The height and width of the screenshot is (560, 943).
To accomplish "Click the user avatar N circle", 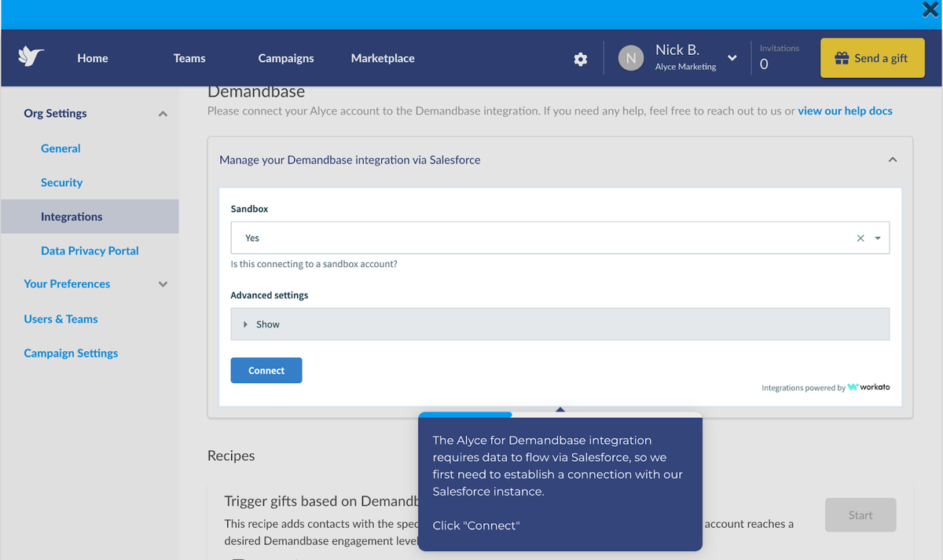I will point(631,58).
